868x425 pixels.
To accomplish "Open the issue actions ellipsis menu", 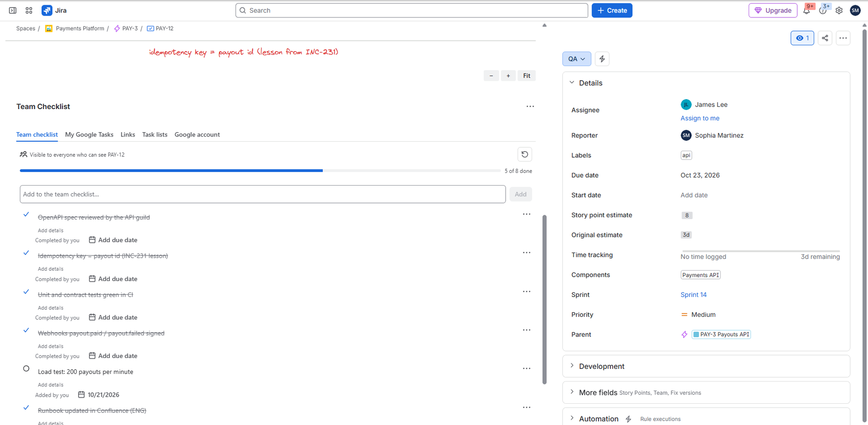I will pyautogui.click(x=843, y=38).
